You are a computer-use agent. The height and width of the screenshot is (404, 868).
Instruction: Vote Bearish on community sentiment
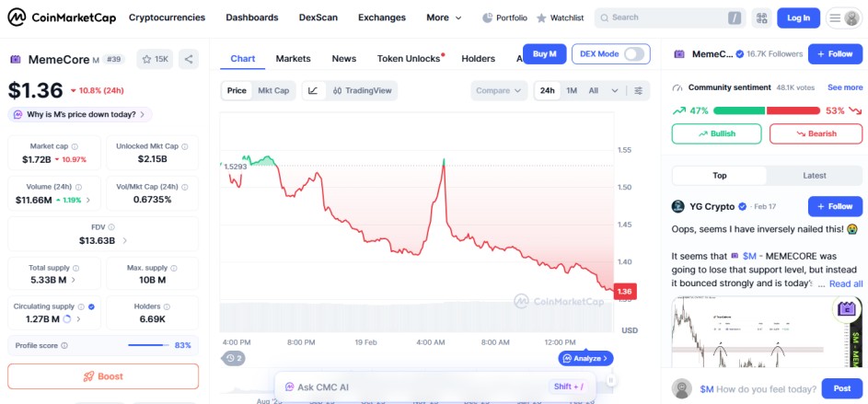point(816,133)
